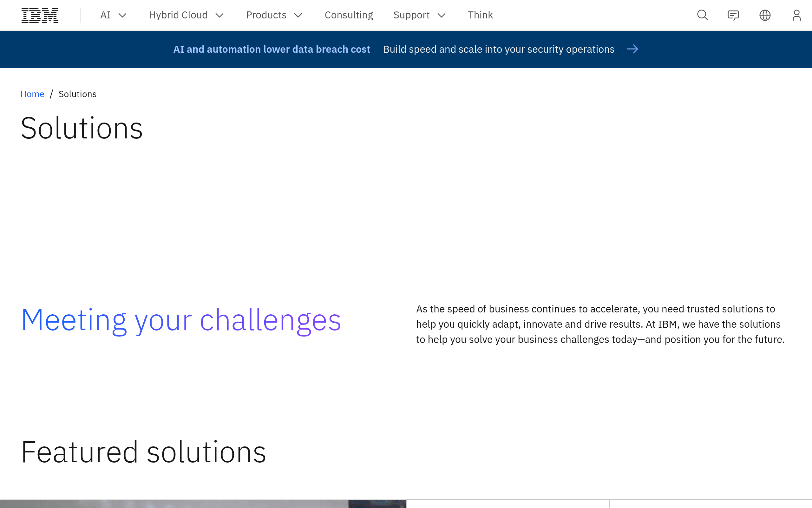Image resolution: width=812 pixels, height=508 pixels.
Task: Open the user profile icon
Action: (x=796, y=15)
